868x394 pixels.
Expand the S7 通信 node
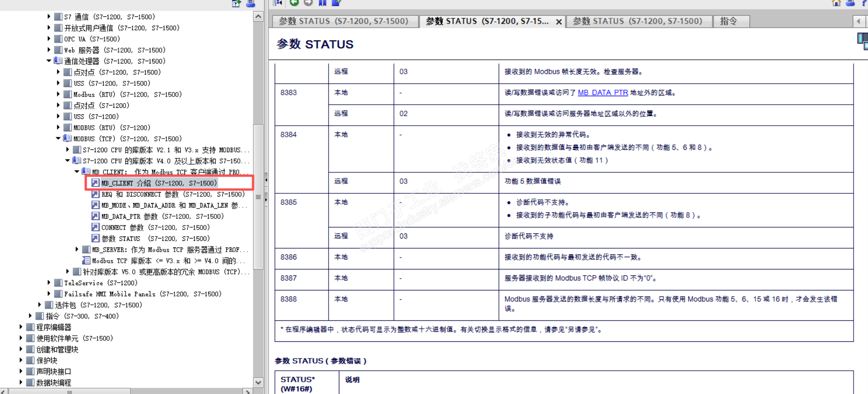[49, 16]
